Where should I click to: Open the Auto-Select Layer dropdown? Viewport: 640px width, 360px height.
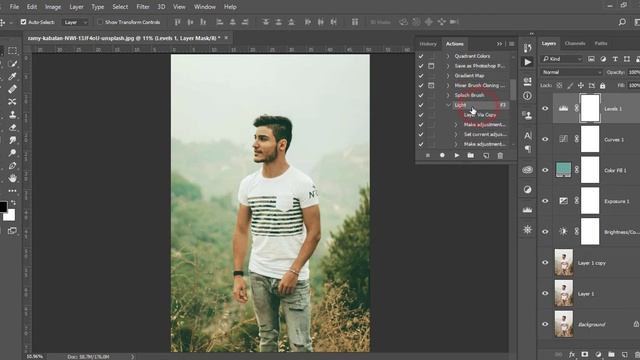[x=75, y=22]
